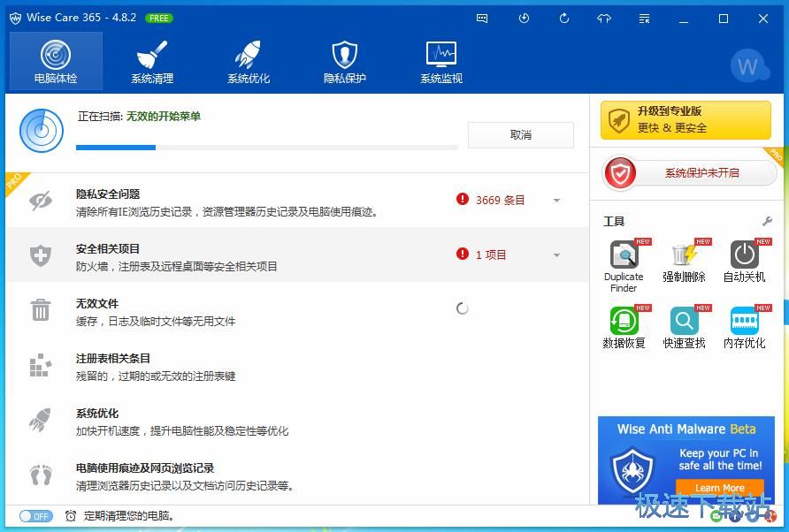789x532 pixels.
Task: Select the 电脑使用痕迹及网页浏览记录 row title
Action: click(145, 468)
